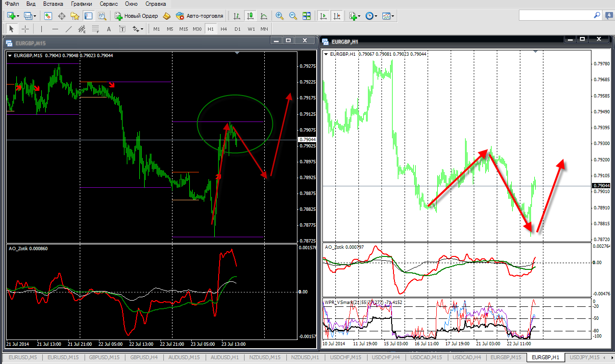Open the Графики menu
The height and width of the screenshot is (364, 615).
click(81, 3)
